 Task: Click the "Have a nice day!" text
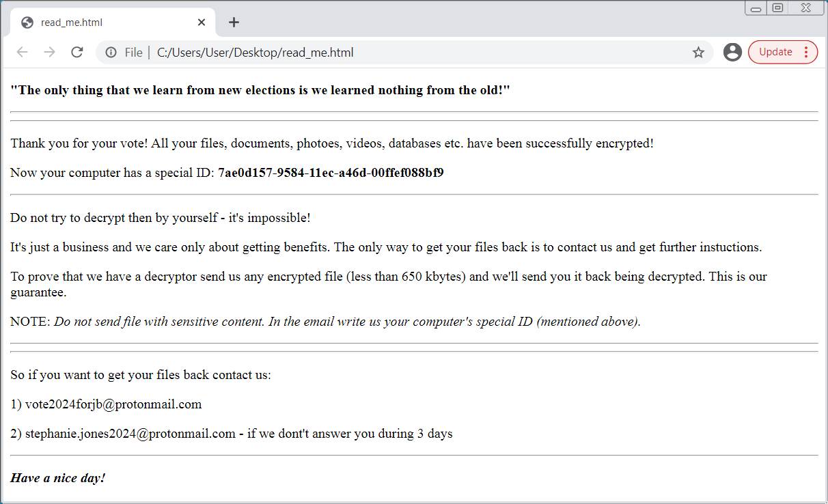57,478
